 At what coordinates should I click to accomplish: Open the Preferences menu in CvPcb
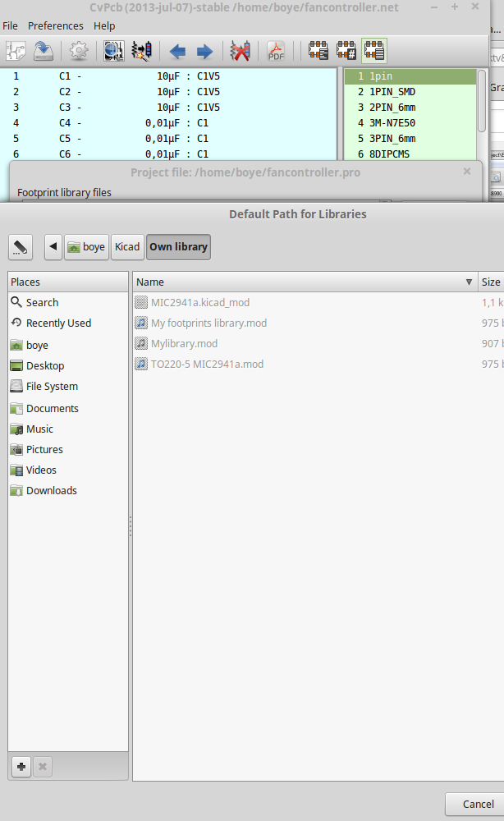56,25
